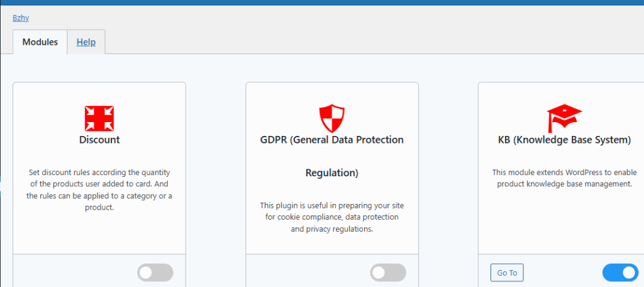Image resolution: width=644 pixels, height=287 pixels.
Task: Select the Discount module title
Action: point(99,140)
